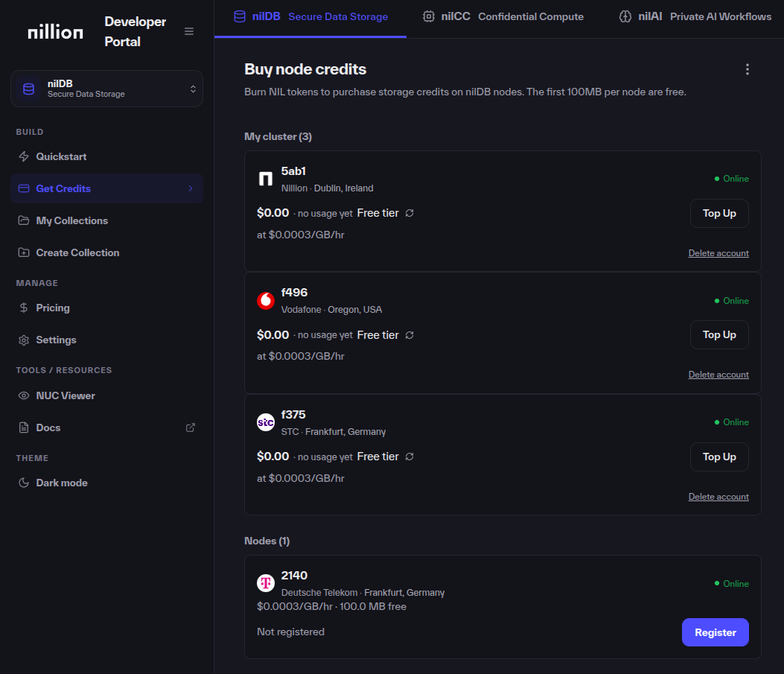Viewport: 784px width, 674px height.
Task: Click the STC node logo
Action: (x=266, y=422)
